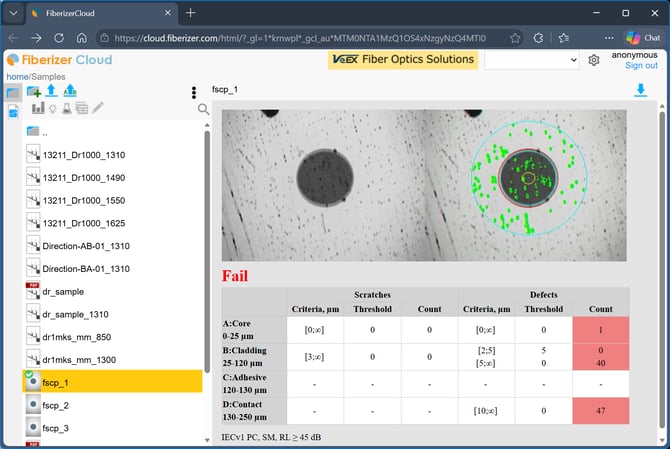670x449 pixels.
Task: Close the FiberizerCloud tab
Action: 168,13
